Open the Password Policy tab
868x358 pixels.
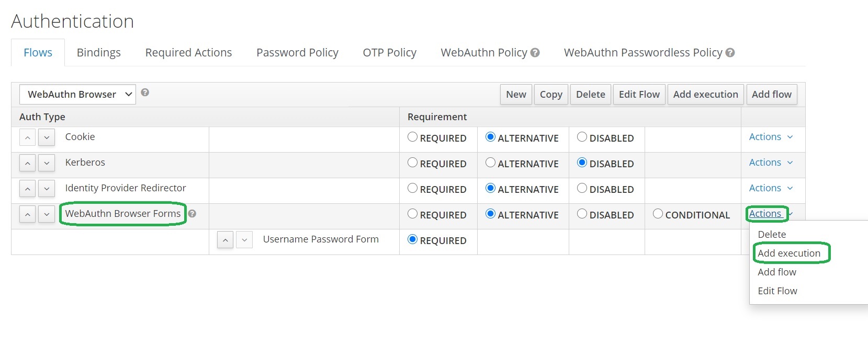click(297, 53)
